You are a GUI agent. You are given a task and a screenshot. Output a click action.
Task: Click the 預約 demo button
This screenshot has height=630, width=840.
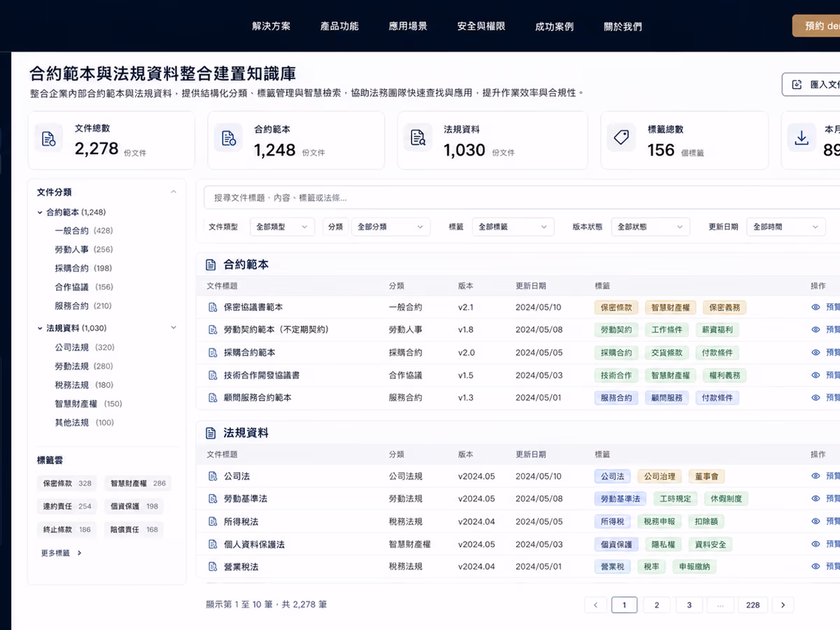point(816,26)
